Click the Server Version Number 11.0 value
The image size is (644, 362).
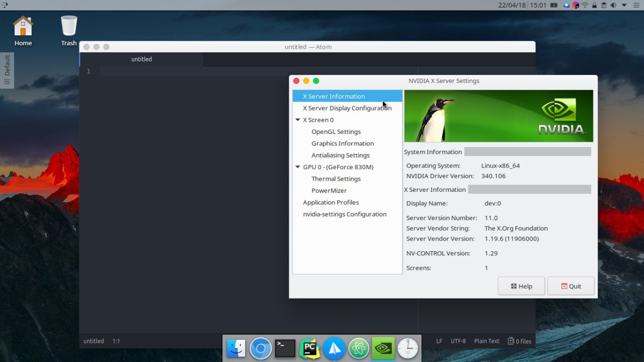[x=491, y=218]
